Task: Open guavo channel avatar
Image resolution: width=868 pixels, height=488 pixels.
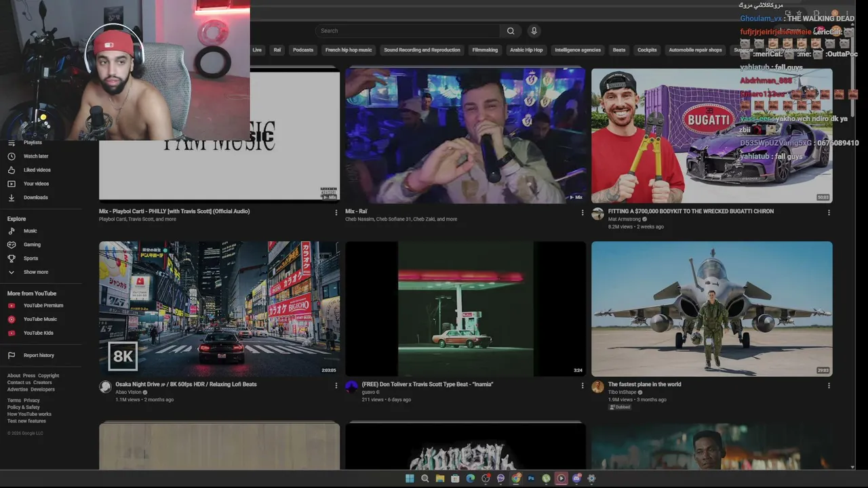Action: click(x=351, y=387)
